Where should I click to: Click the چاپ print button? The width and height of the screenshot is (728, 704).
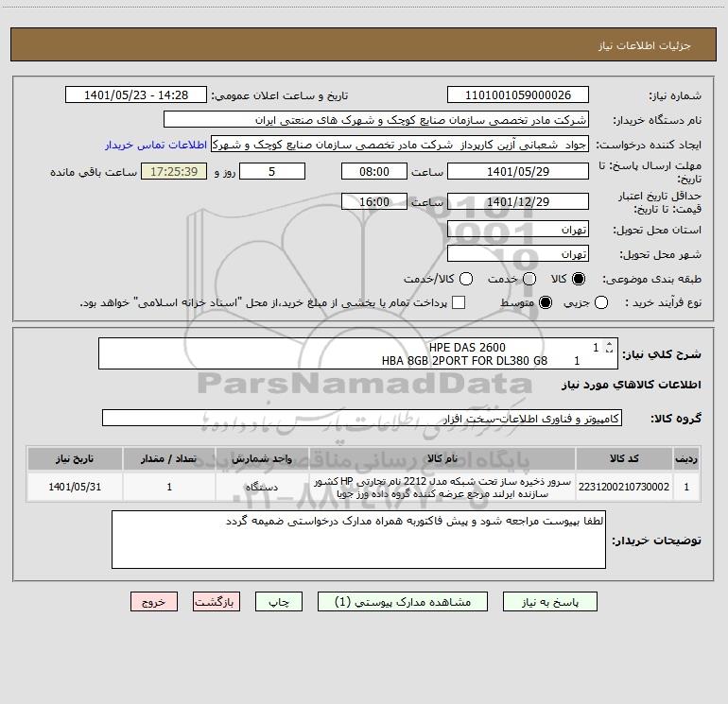pos(279,602)
